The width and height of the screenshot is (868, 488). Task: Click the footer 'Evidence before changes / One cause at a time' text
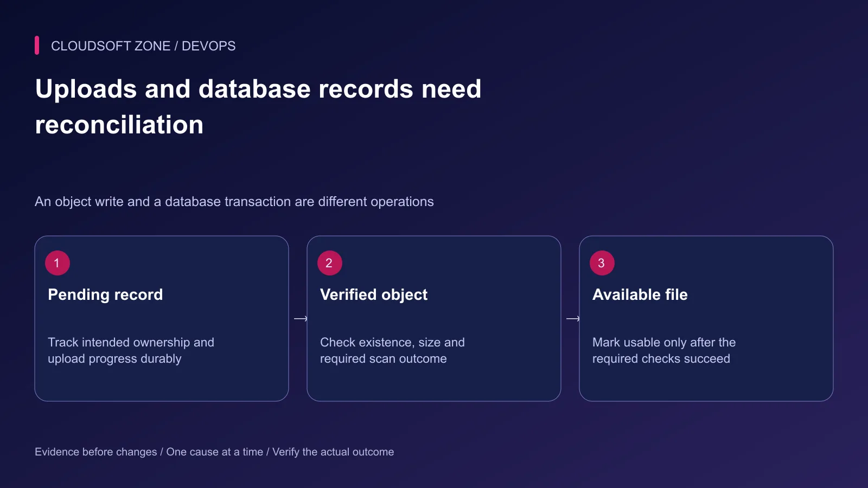click(x=214, y=452)
